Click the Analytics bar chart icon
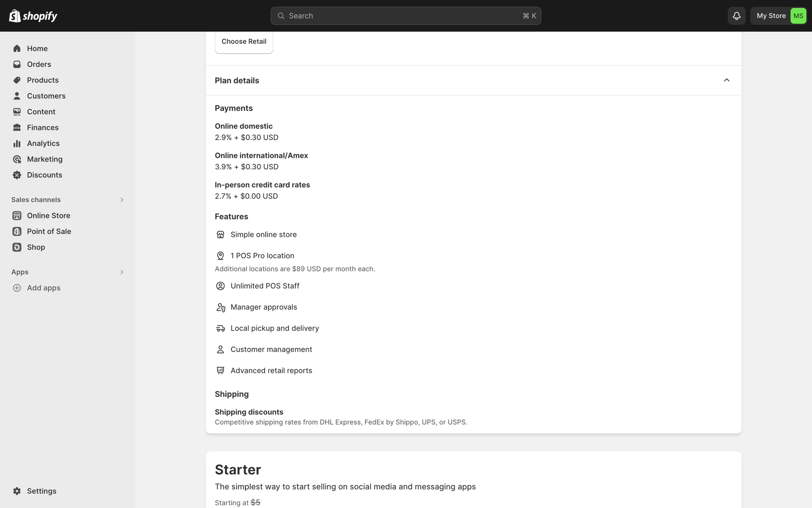 point(17,144)
